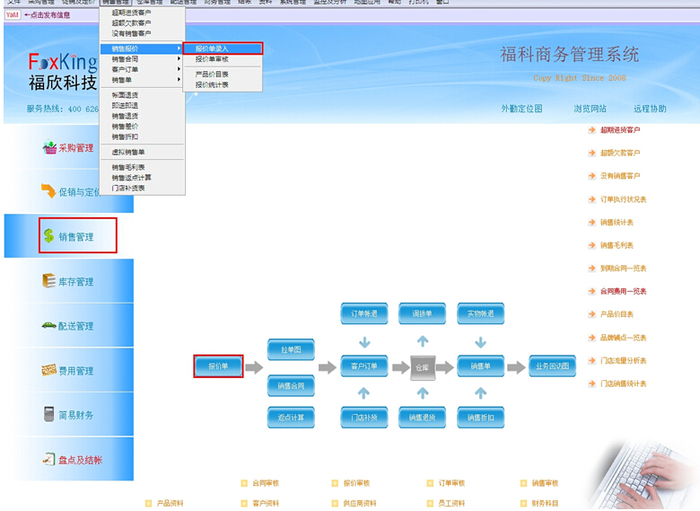The width and height of the screenshot is (700, 511).
Task: Select the 销售管理 dollar sign icon
Action: [x=49, y=237]
